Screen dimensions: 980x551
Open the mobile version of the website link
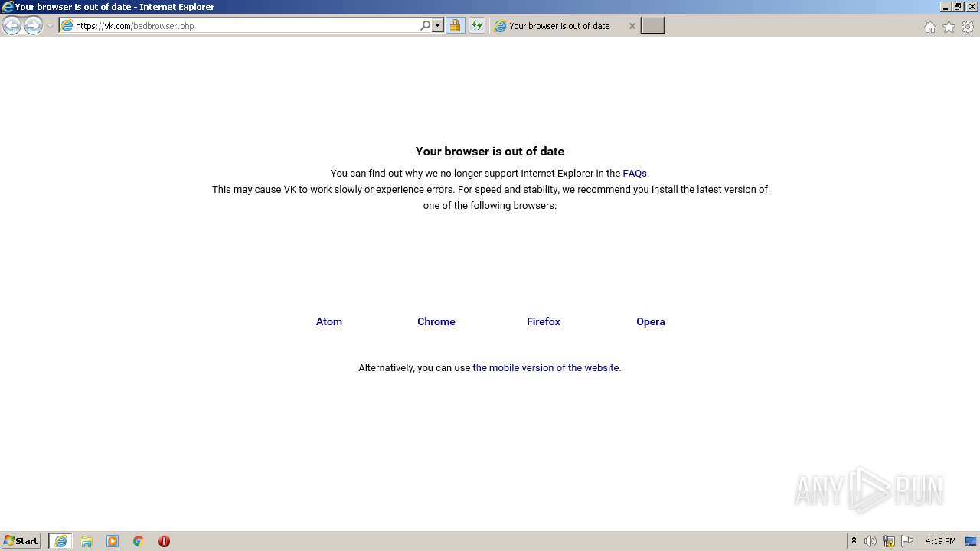[546, 368]
